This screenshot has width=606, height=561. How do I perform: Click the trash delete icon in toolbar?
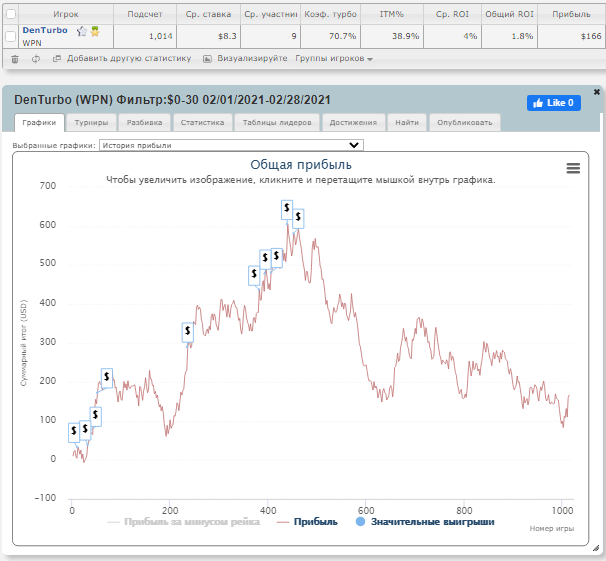[15, 59]
